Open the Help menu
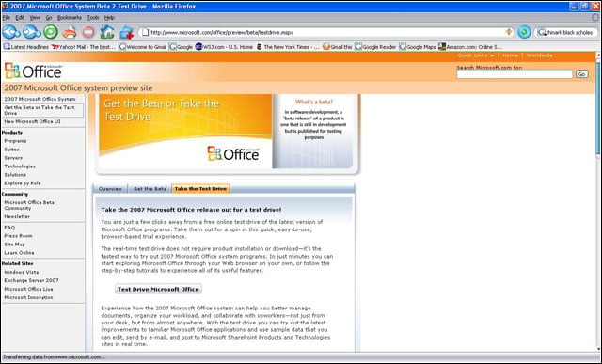This screenshot has height=364, width=602. (x=109, y=18)
